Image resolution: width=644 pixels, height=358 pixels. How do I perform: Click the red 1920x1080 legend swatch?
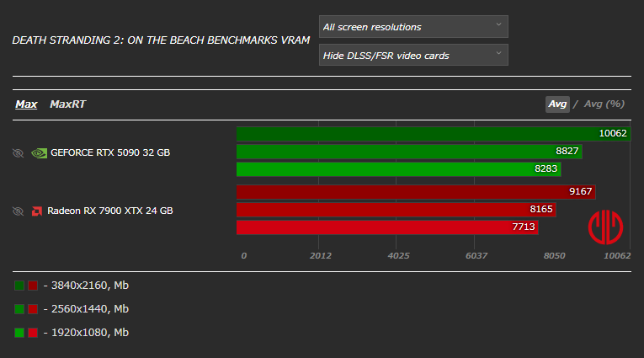33,333
